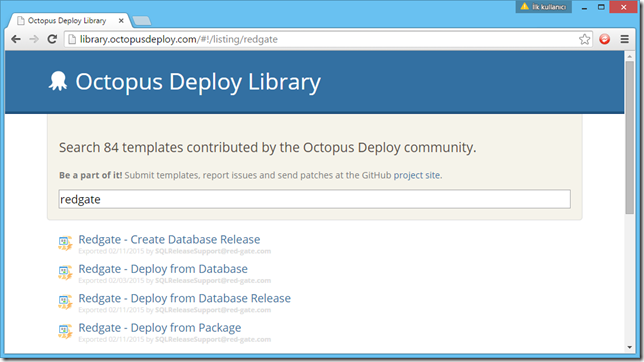Click icon beside Create Database Release
Image resolution: width=644 pixels, height=362 pixels.
point(65,243)
